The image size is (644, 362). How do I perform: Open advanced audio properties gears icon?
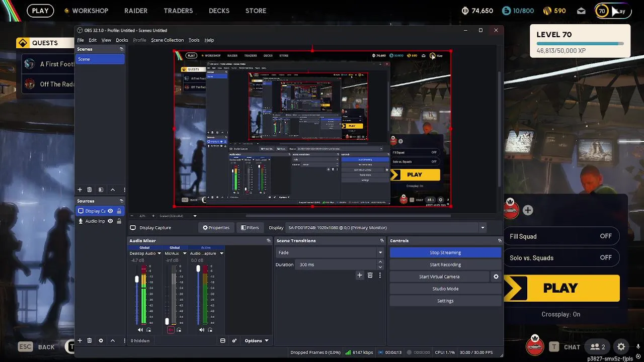(234, 340)
